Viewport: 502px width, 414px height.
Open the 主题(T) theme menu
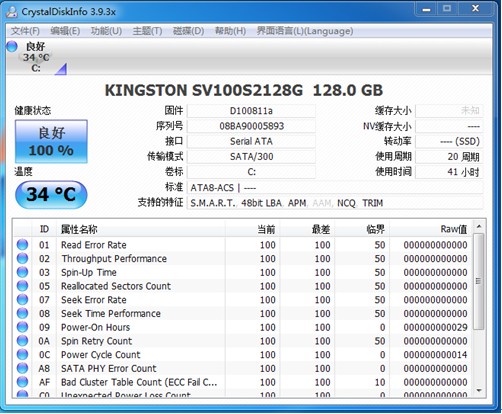click(x=147, y=31)
